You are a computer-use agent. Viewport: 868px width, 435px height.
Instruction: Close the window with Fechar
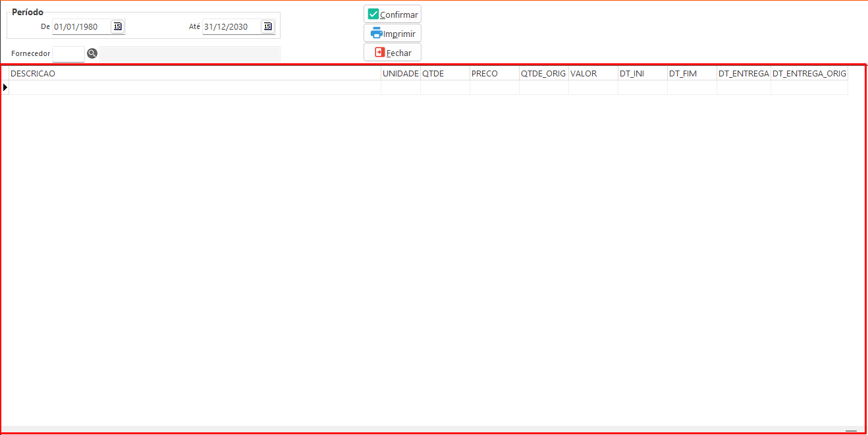click(393, 53)
